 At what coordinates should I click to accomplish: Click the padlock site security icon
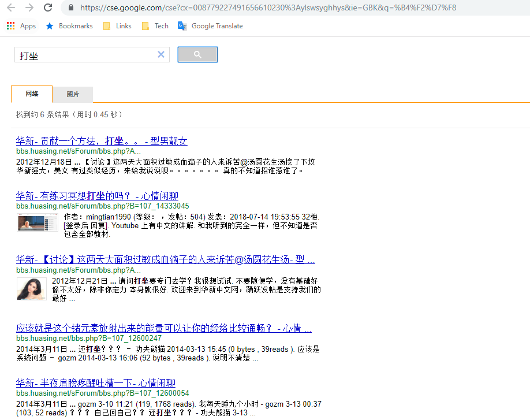(71, 8)
